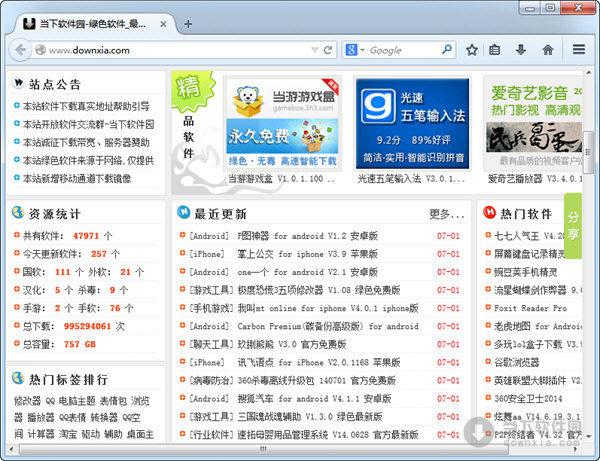This screenshot has height=461, width=600.
Task: Open announcement 本站绿色软件来源于网络,仅提供
Action: click(x=88, y=160)
